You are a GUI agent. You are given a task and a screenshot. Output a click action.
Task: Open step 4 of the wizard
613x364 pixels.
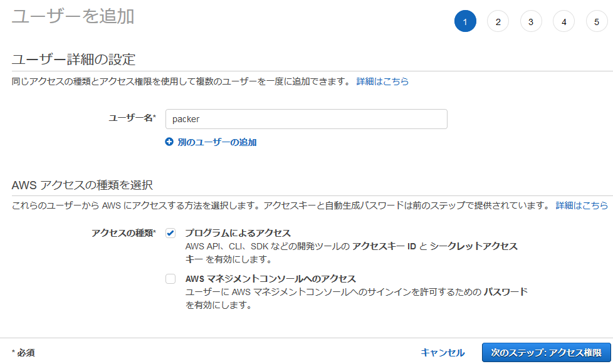[x=563, y=22]
